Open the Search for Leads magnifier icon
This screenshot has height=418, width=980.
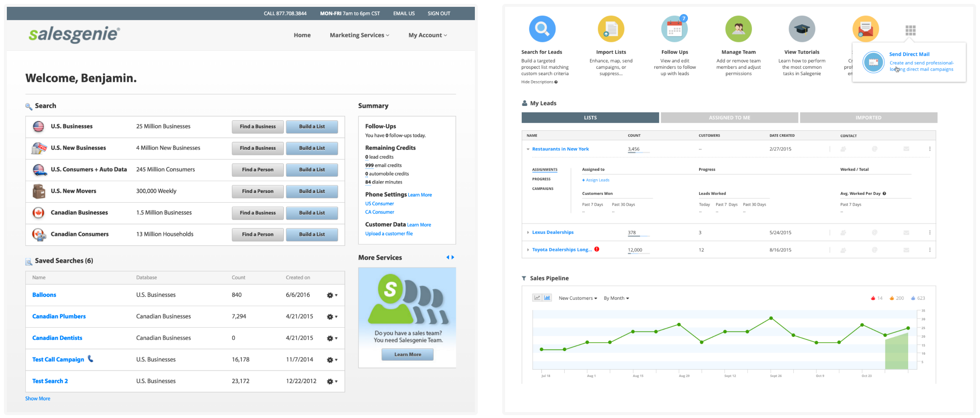[542, 29]
